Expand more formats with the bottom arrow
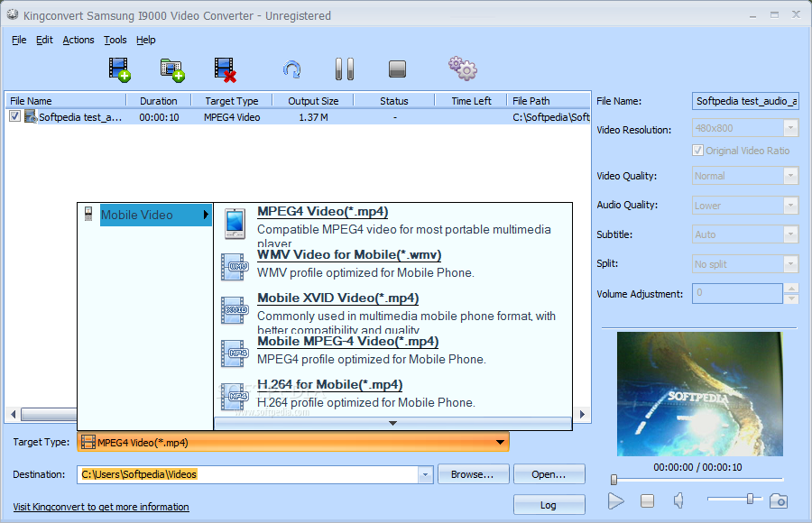 (393, 423)
